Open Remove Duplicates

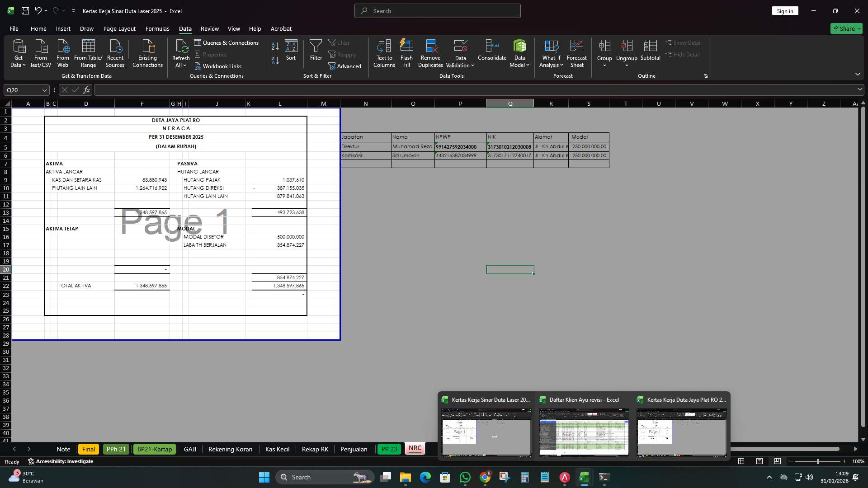(430, 53)
